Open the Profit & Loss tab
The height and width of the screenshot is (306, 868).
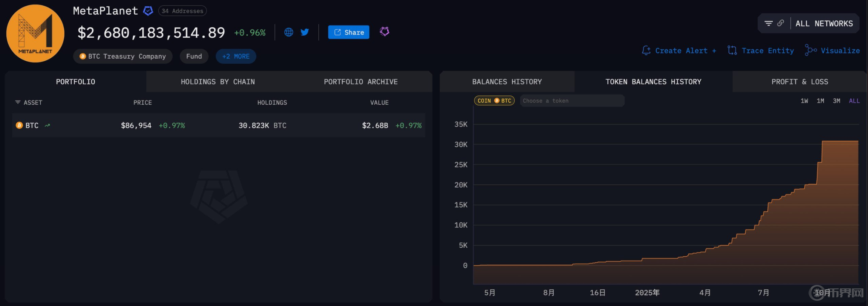pyautogui.click(x=799, y=82)
